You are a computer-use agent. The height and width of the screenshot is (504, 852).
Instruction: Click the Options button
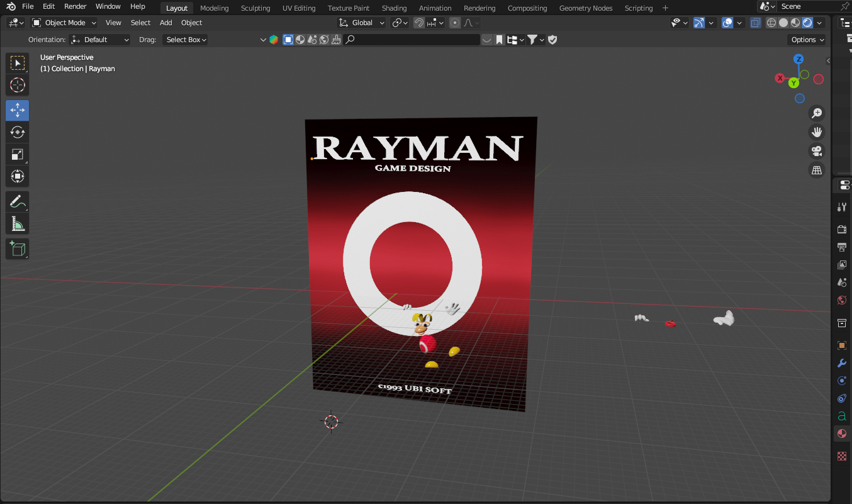pyautogui.click(x=806, y=40)
